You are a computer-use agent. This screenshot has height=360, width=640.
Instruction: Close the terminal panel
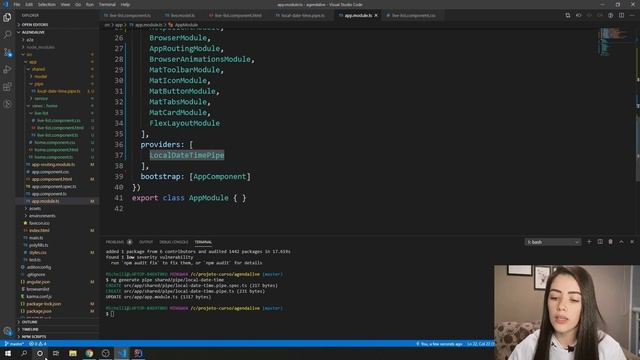click(x=632, y=242)
